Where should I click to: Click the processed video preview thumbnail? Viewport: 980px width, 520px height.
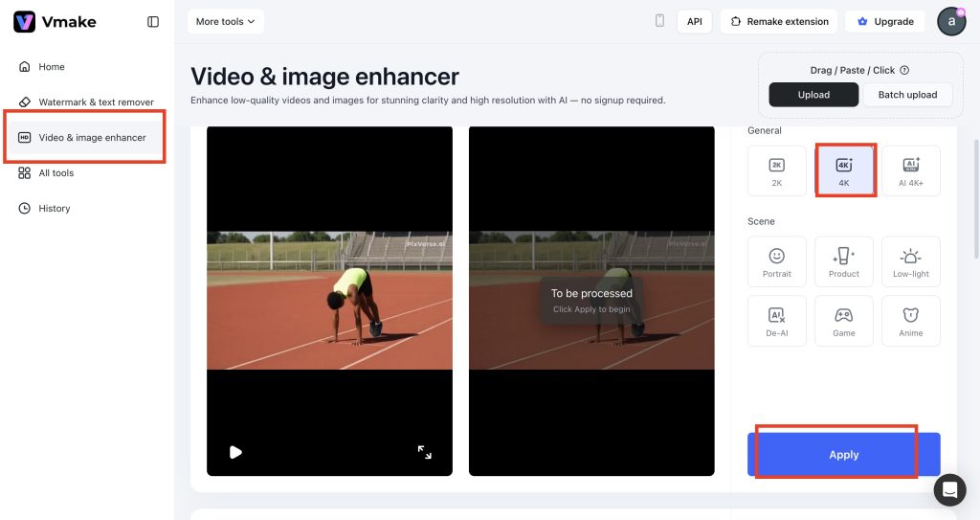[x=591, y=301]
